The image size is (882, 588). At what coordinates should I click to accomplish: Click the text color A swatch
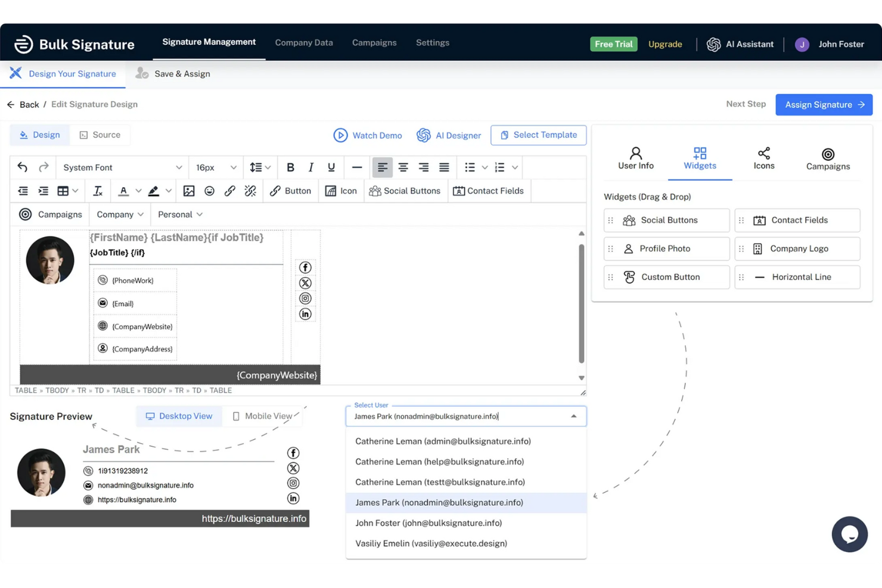click(x=123, y=191)
